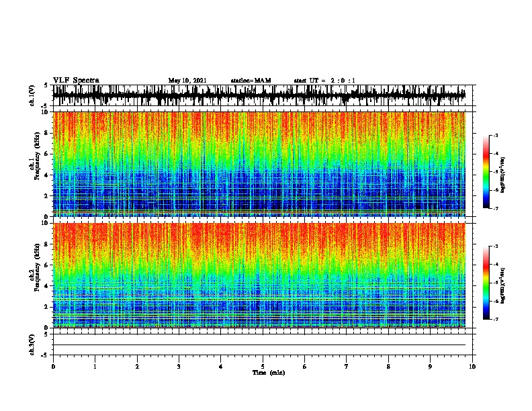Click time axis tick label "2"

pyautogui.click(x=137, y=367)
